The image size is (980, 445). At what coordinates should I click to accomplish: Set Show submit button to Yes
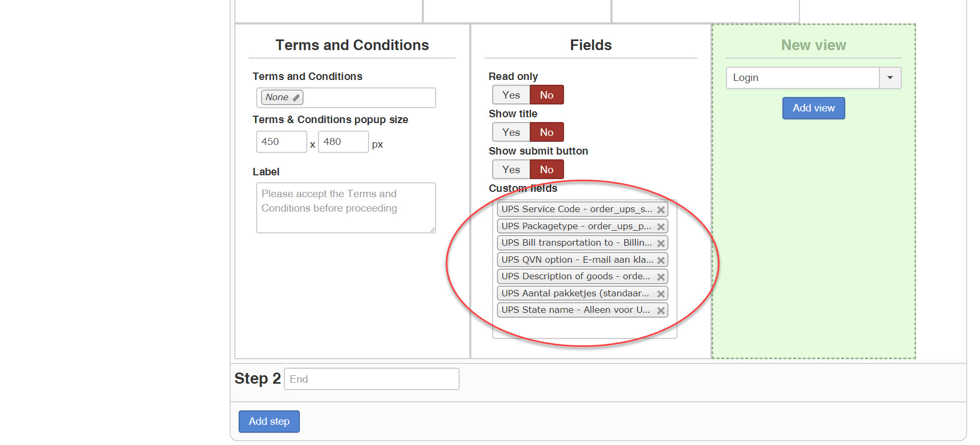[x=511, y=169]
